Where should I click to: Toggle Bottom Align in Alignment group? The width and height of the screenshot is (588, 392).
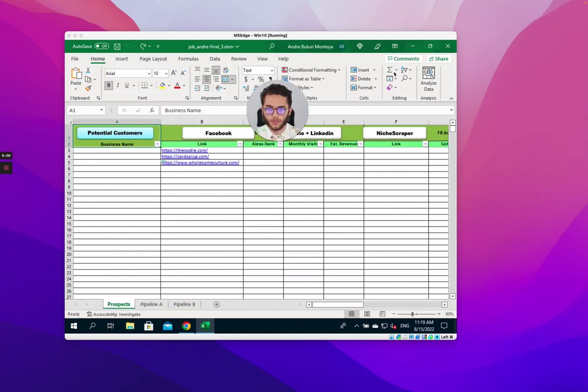tap(216, 70)
